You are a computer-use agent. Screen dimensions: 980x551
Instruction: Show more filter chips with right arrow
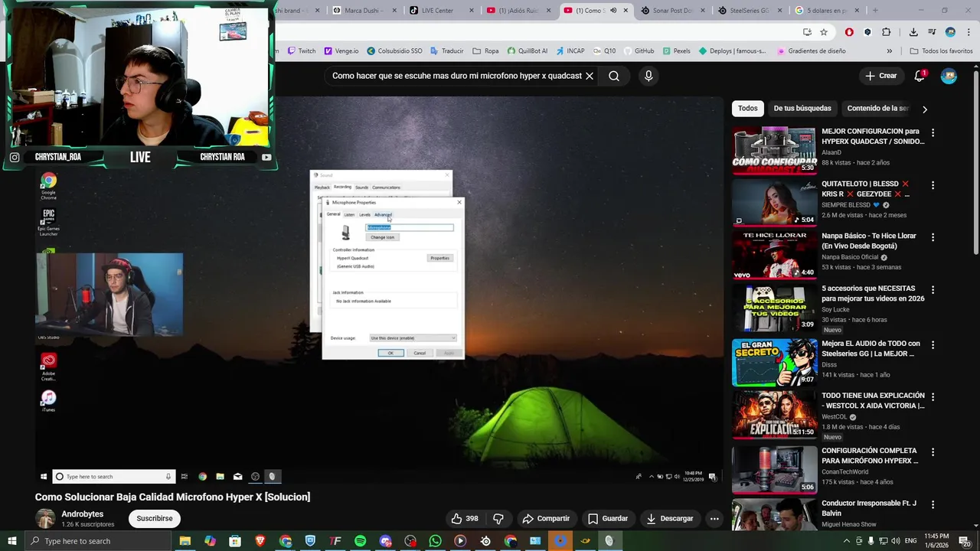click(x=925, y=109)
